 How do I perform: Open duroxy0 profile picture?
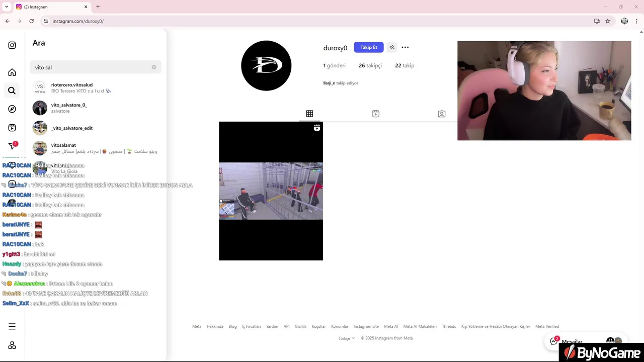tap(266, 66)
